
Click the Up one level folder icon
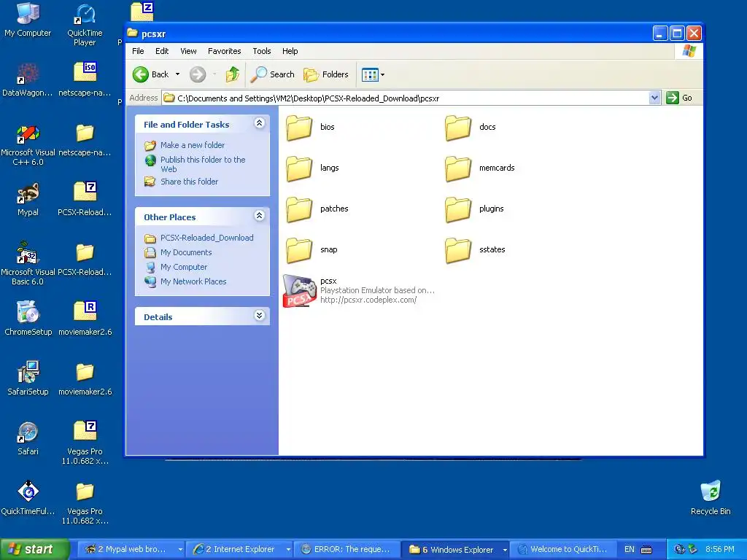pyautogui.click(x=233, y=74)
